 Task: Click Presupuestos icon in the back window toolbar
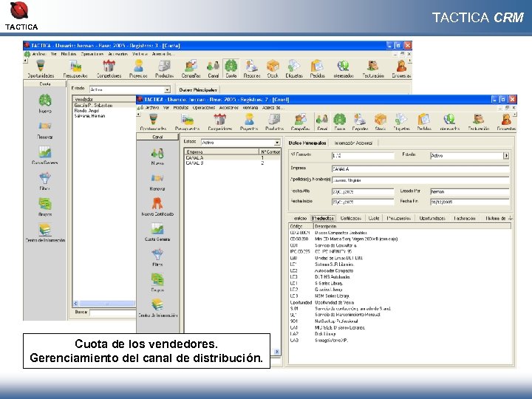coord(75,69)
